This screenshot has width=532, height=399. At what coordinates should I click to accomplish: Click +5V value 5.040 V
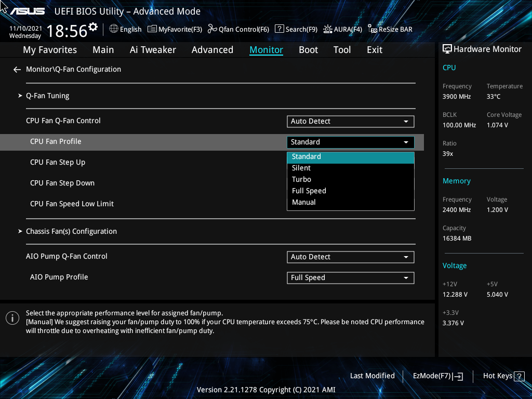497,295
